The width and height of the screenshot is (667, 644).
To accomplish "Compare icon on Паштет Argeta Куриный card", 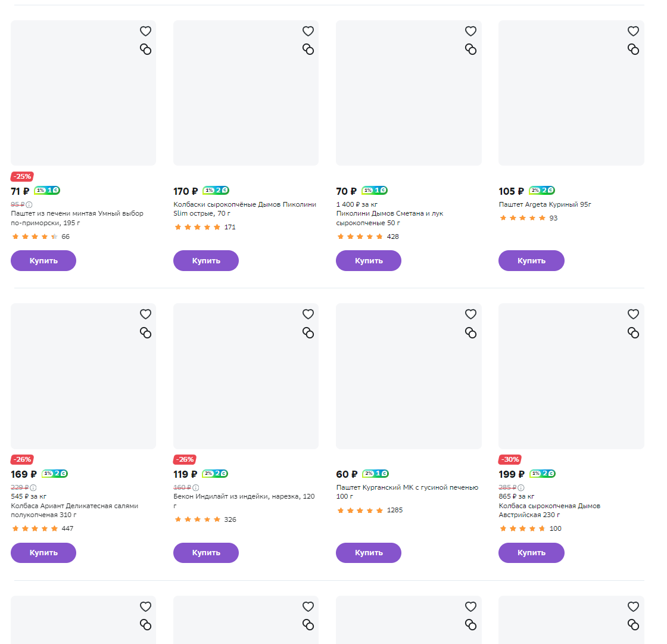I will 633,49.
